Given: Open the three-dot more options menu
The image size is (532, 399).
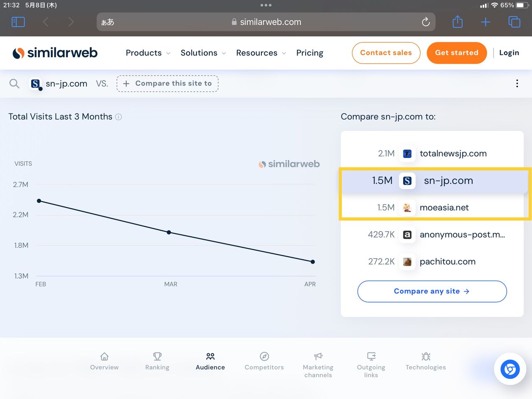Looking at the screenshot, I should pos(517,84).
